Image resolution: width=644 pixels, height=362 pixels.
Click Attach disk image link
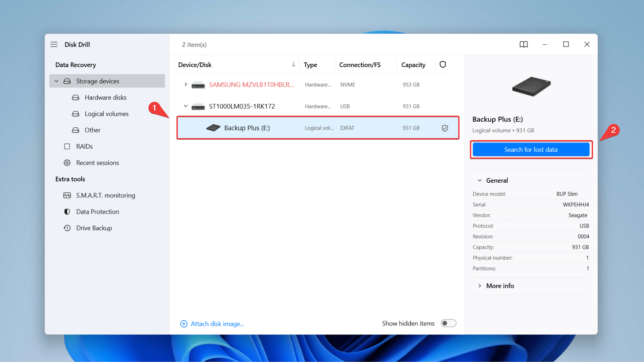(217, 324)
